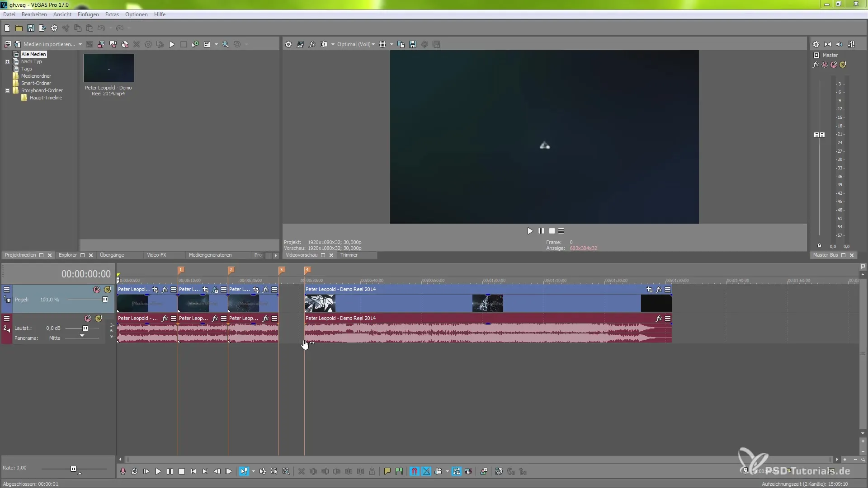
Task: Open event FX on the Demo Reel 2014 video event
Action: click(659, 290)
